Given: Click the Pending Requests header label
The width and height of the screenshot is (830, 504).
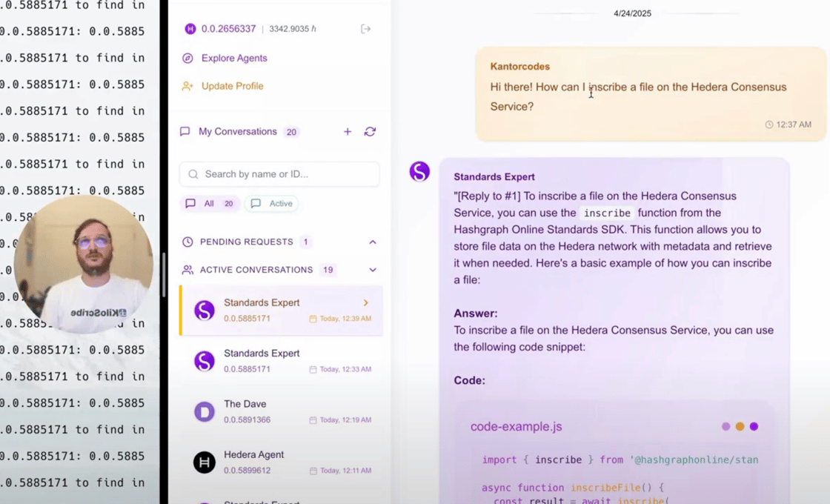Looking at the screenshot, I should 247,242.
